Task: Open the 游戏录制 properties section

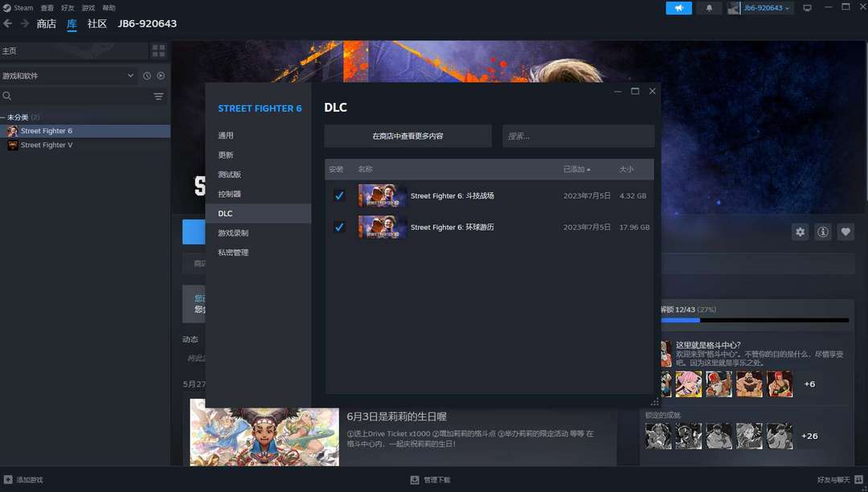Action: (x=258, y=233)
